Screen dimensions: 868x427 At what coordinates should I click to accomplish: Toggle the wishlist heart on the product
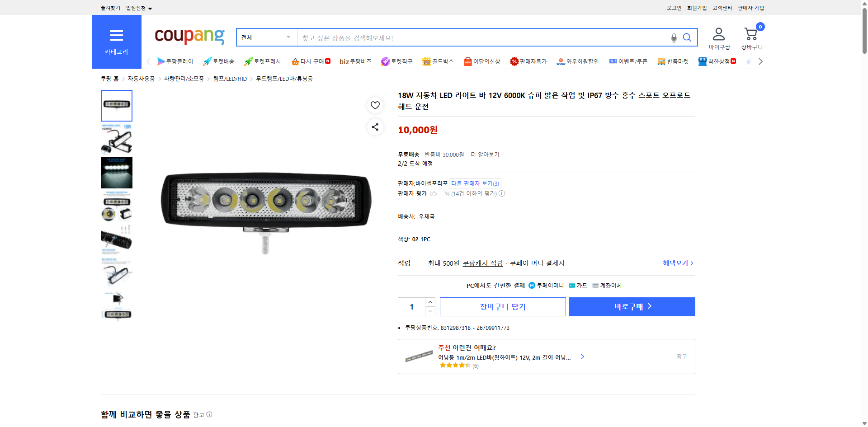[375, 105]
